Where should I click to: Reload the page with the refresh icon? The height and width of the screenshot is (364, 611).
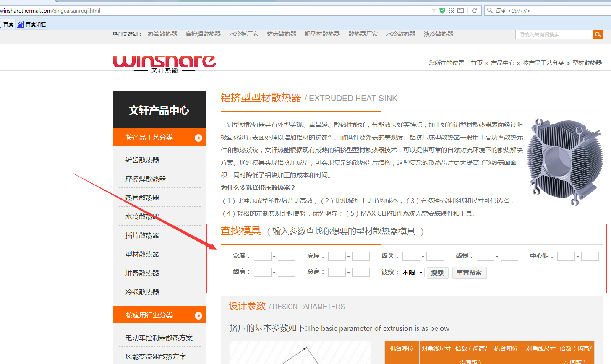(x=474, y=10)
